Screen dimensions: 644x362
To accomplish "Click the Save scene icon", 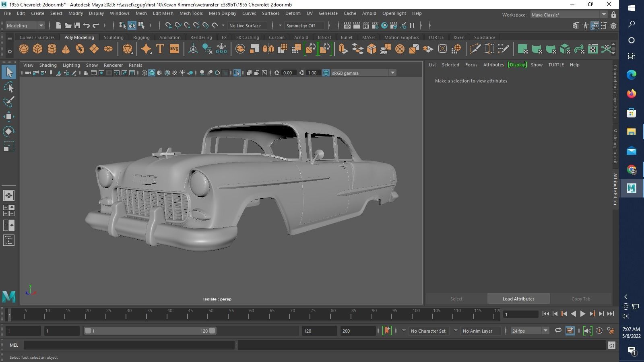I will pos(77,26).
